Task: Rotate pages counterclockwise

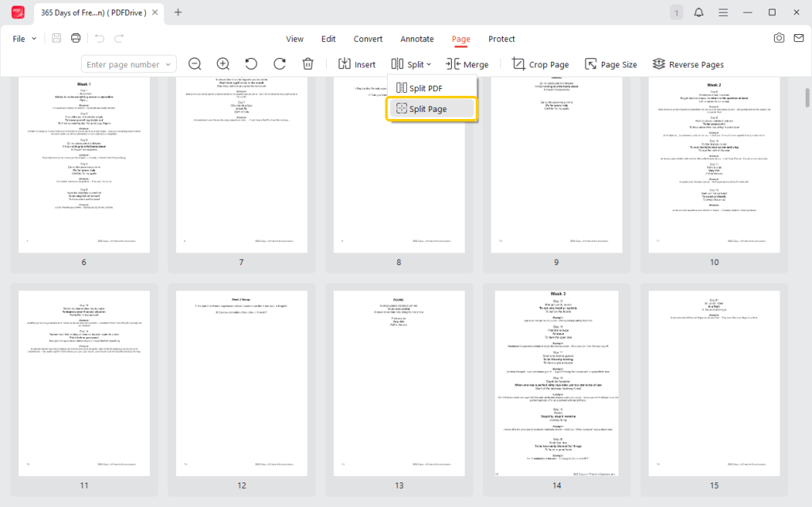Action: tap(251, 63)
